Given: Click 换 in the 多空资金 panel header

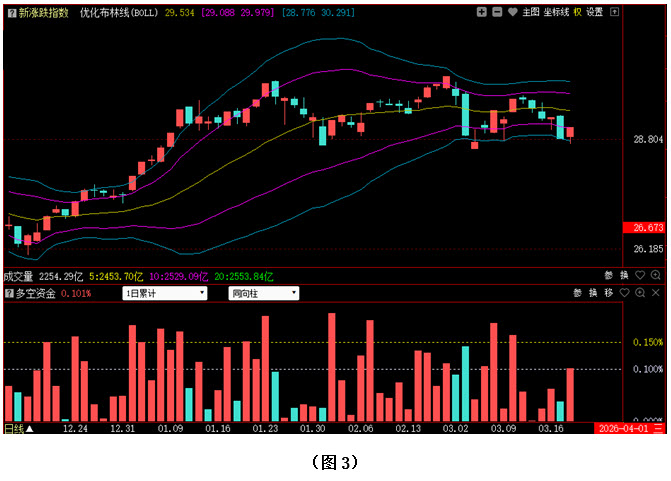Looking at the screenshot, I should [x=592, y=294].
